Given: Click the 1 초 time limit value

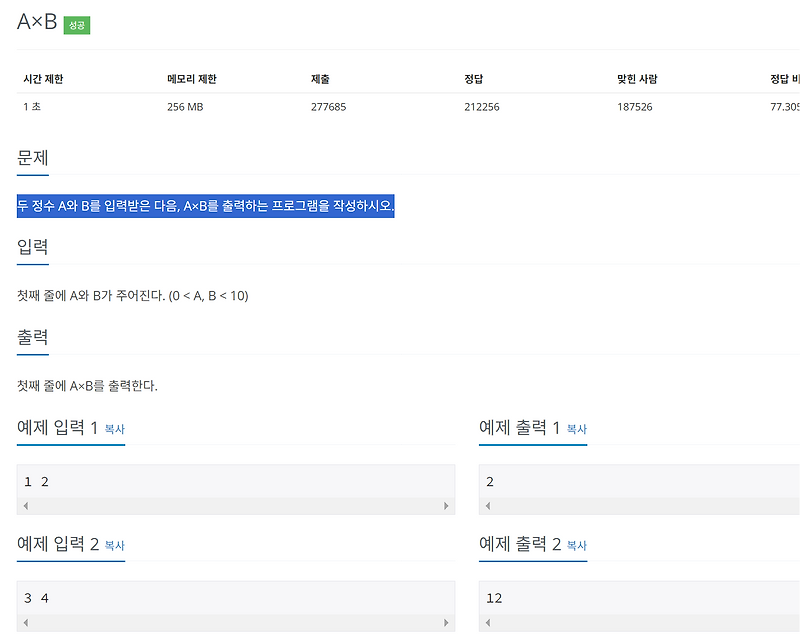Looking at the screenshot, I should tap(31, 106).
